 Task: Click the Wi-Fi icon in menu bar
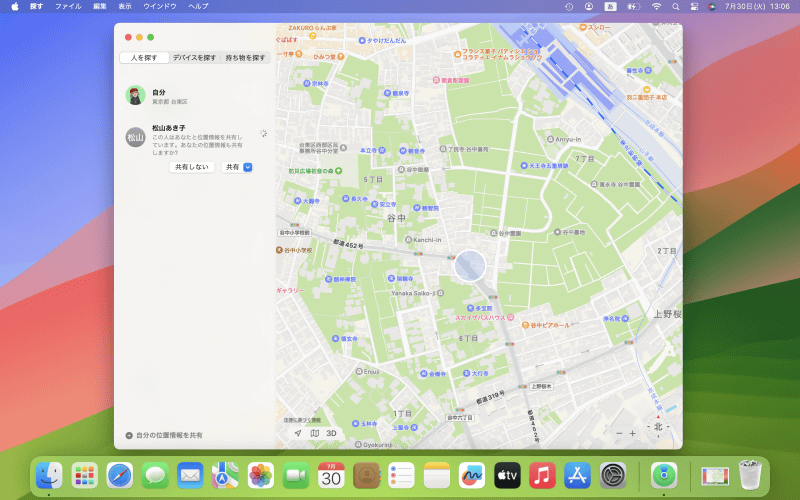[x=657, y=7]
